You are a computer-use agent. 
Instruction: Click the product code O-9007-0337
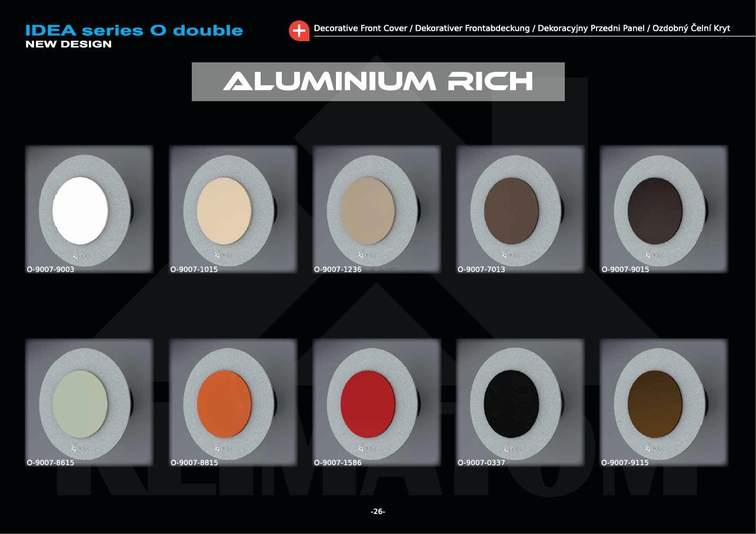481,463
